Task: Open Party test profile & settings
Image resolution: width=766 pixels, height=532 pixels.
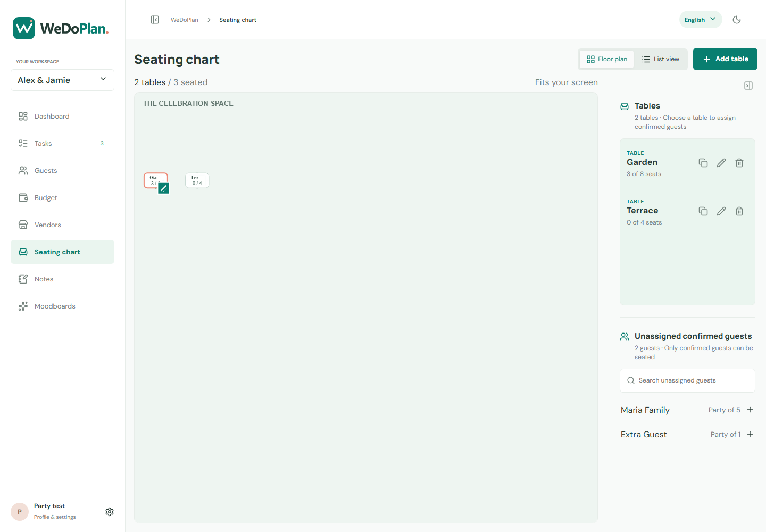Action: 55,511
